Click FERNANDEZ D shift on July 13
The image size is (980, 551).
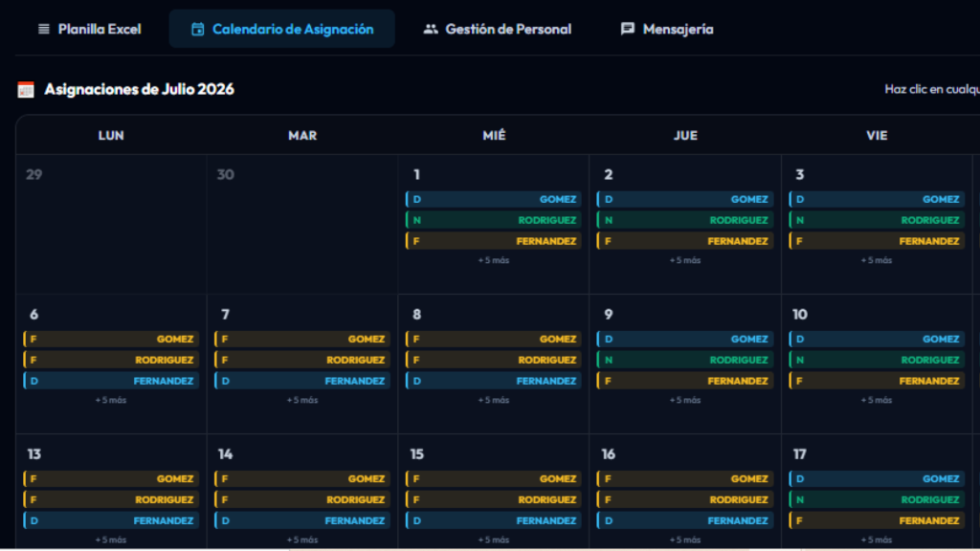point(111,521)
